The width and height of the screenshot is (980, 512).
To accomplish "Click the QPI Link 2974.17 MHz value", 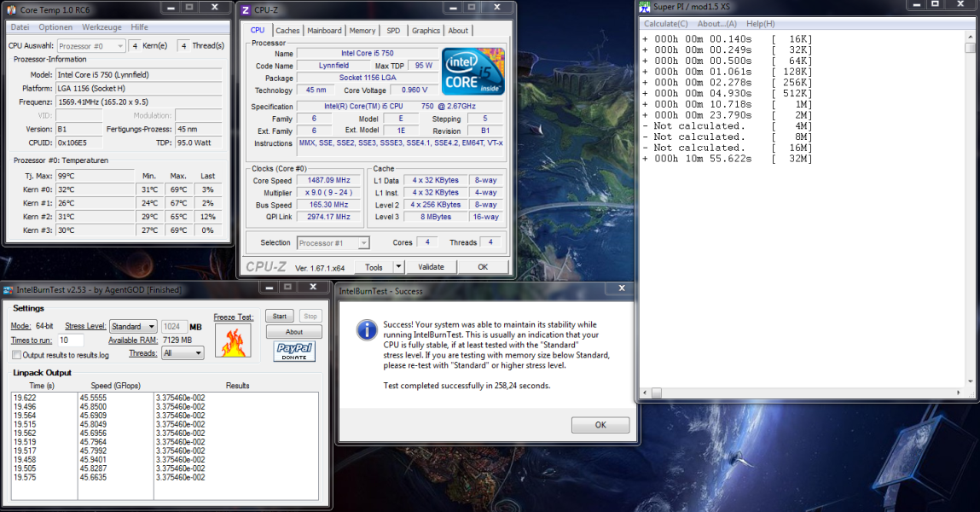I will 328,217.
